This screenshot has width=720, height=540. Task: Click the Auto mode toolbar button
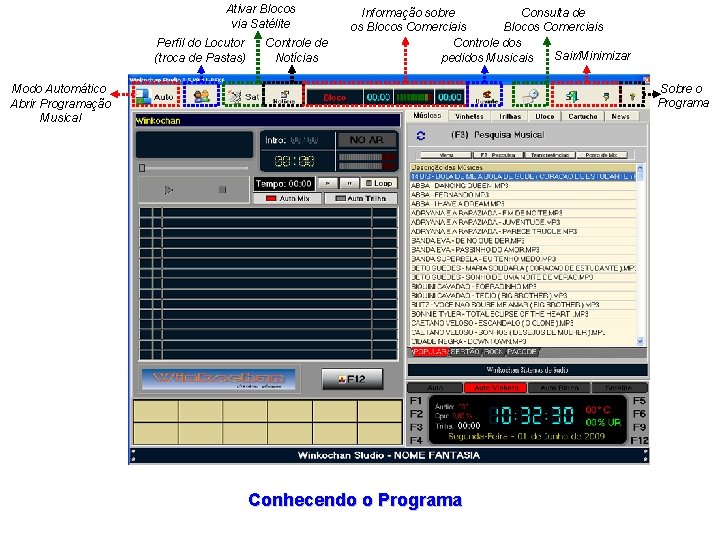click(155, 96)
